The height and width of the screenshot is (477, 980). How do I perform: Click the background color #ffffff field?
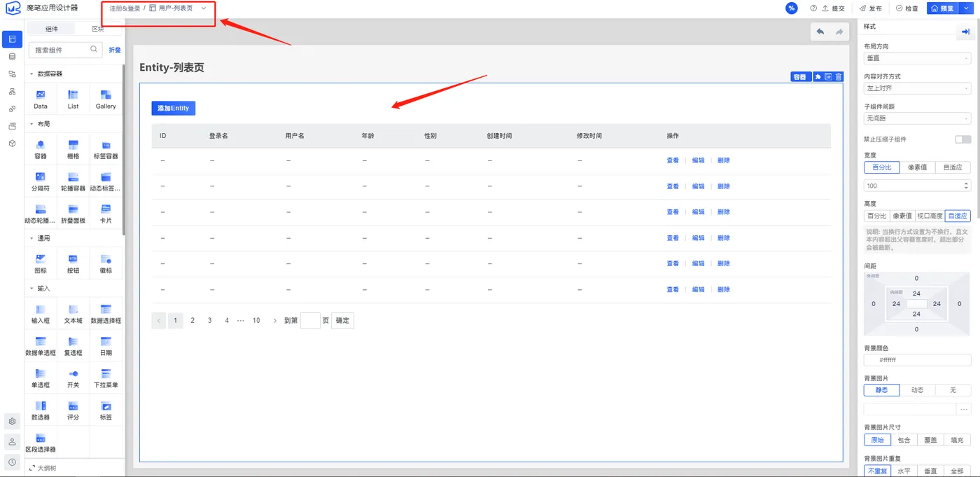tap(918, 360)
